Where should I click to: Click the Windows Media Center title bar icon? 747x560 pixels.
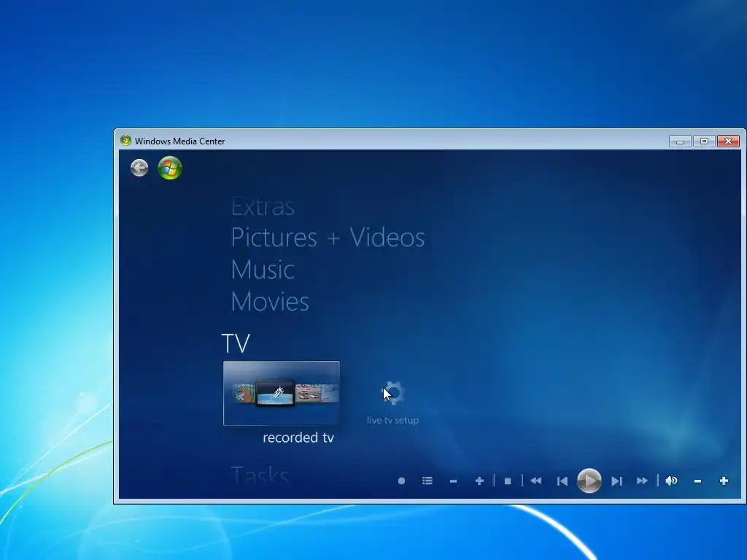[x=125, y=141]
